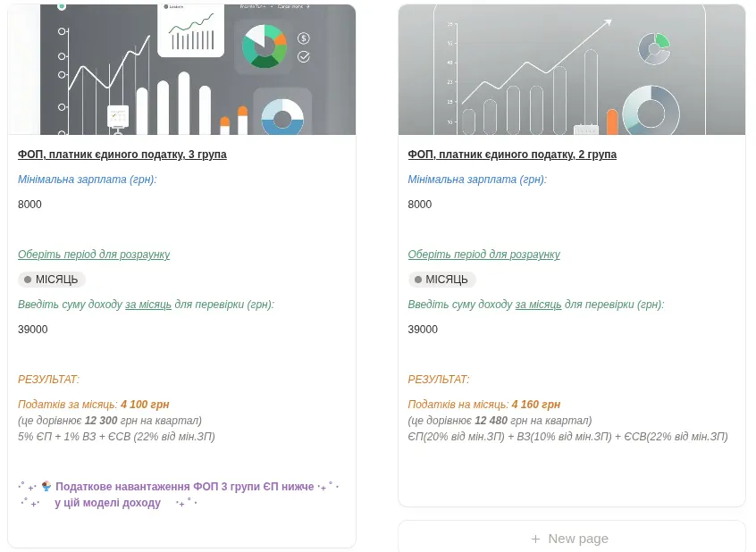Click Оберіть період для розрахунку in 2 група card
Image resolution: width=756 pixels, height=552 pixels.
click(x=483, y=255)
